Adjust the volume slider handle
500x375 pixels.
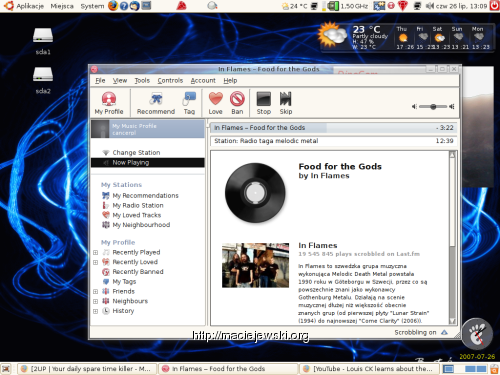pos(433,106)
